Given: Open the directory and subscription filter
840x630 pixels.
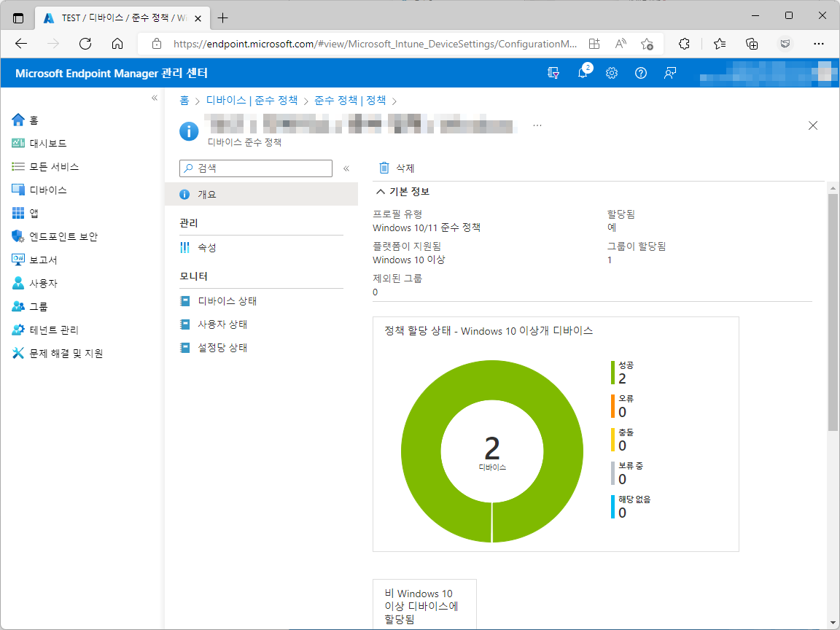Looking at the screenshot, I should tap(553, 74).
